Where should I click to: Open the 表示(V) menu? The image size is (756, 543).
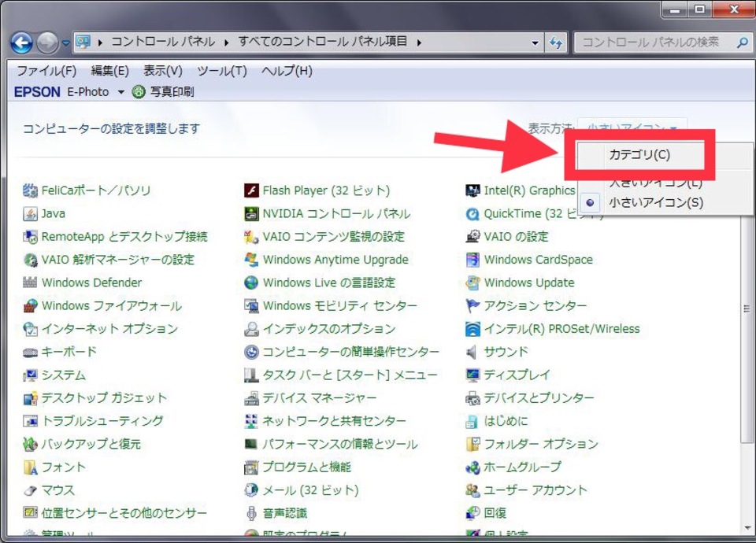coord(163,72)
